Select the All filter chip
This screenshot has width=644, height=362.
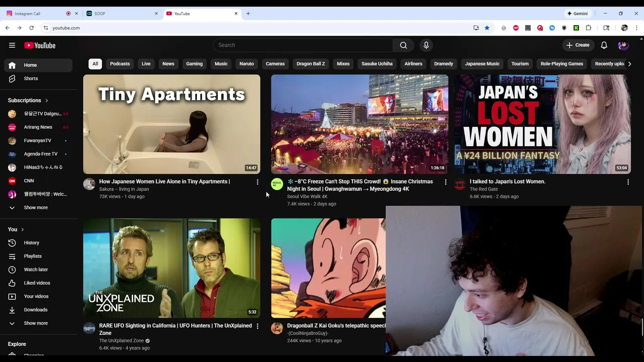pos(95,64)
